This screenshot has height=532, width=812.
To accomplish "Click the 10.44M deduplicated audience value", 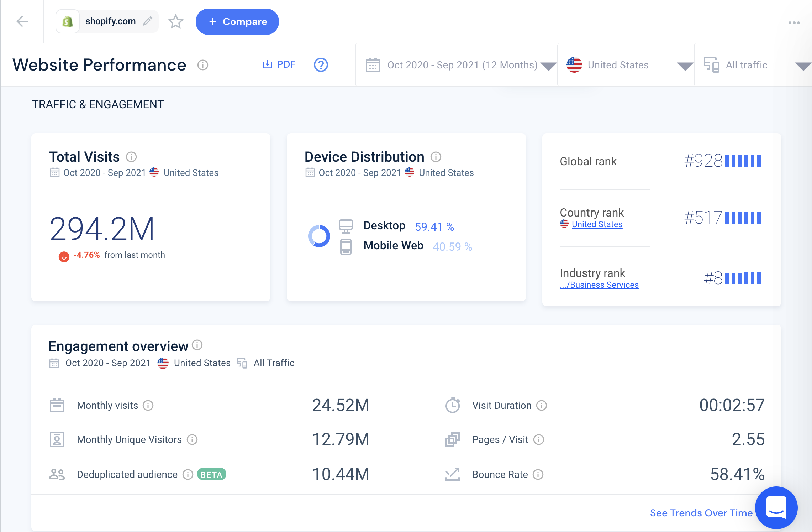I will pos(341,474).
